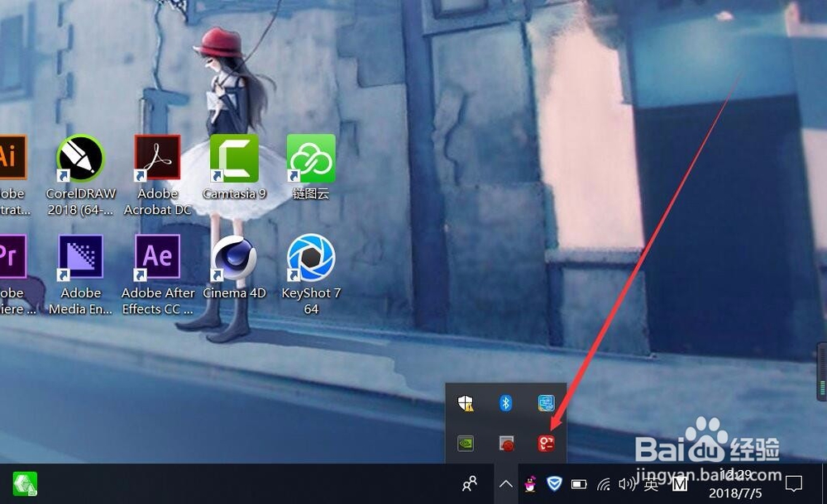The height and width of the screenshot is (504, 827).
Task: Select Adobe After Effects CC icon
Action: pyautogui.click(x=157, y=257)
